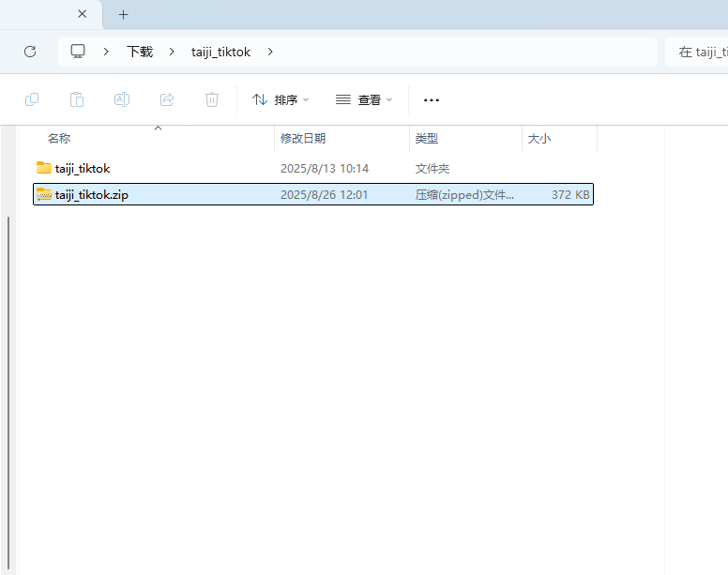
Task: Click the This PC monitor icon in address bar
Action: pos(79,52)
